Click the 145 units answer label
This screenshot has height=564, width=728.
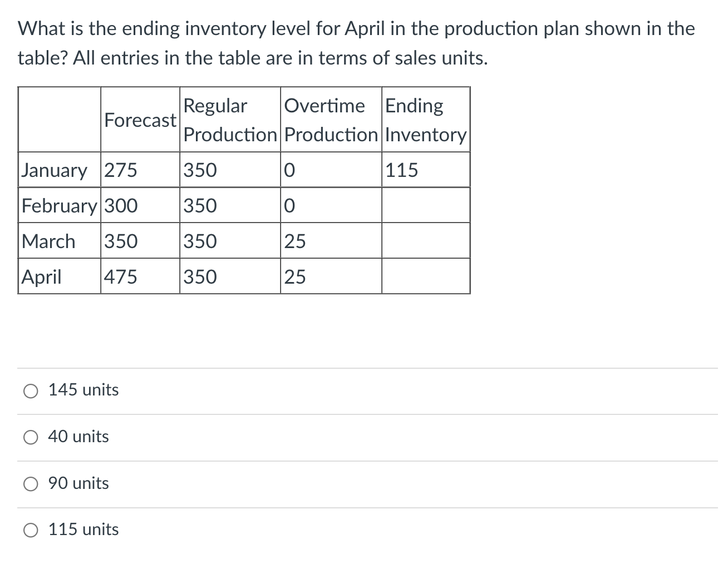click(x=82, y=390)
